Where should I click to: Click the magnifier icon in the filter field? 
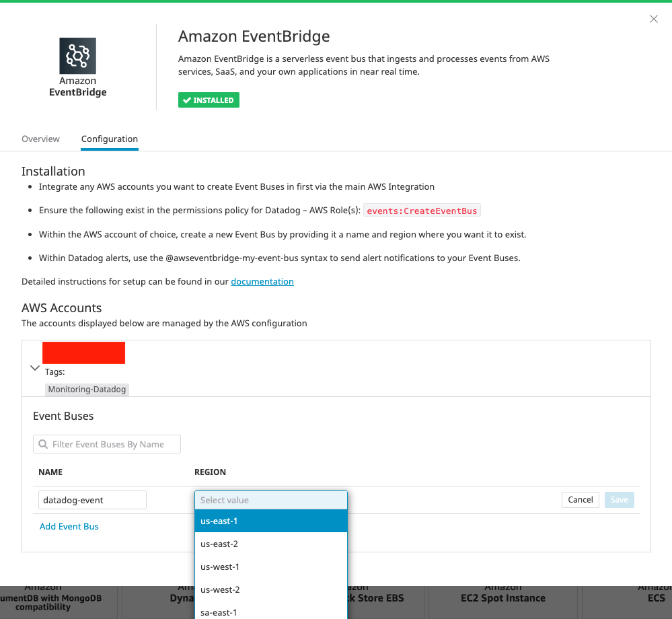42,444
